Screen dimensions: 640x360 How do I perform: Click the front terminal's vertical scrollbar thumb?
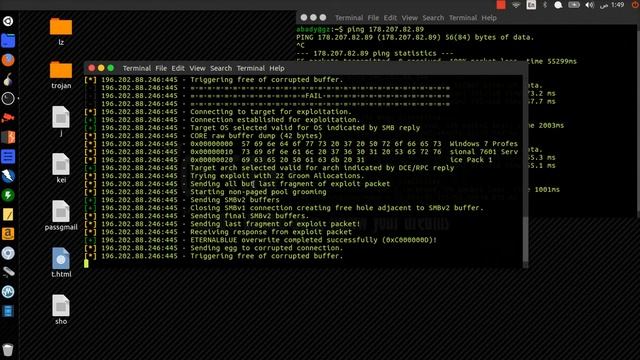pos(525,240)
